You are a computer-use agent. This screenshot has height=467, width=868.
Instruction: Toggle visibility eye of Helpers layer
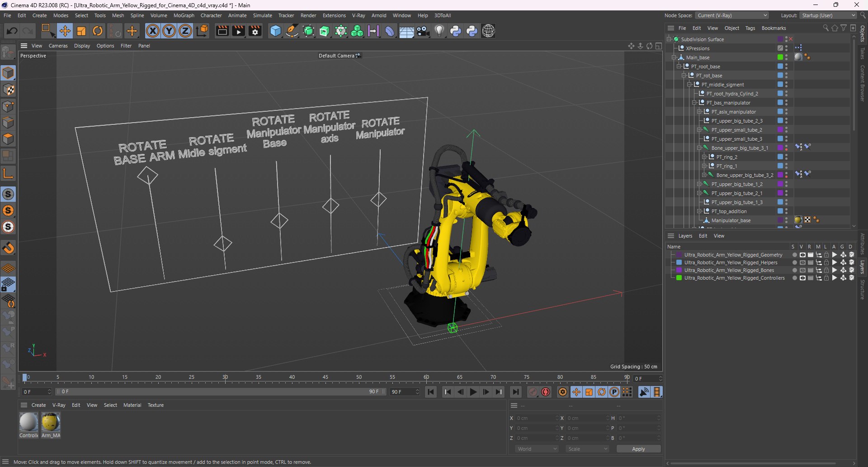802,262
